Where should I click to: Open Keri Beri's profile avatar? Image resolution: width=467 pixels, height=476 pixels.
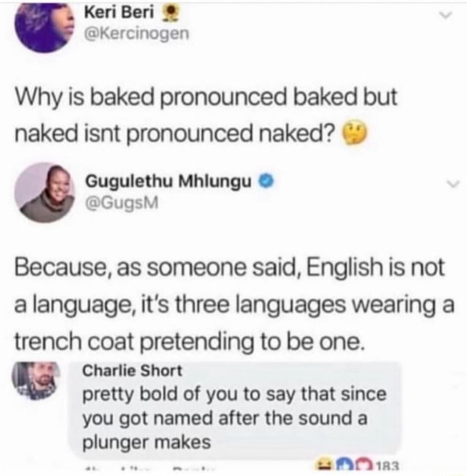(x=45, y=27)
